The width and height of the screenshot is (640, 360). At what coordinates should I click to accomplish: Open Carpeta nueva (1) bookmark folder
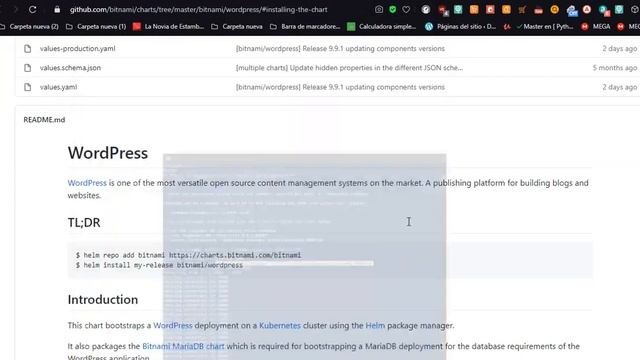click(x=96, y=27)
